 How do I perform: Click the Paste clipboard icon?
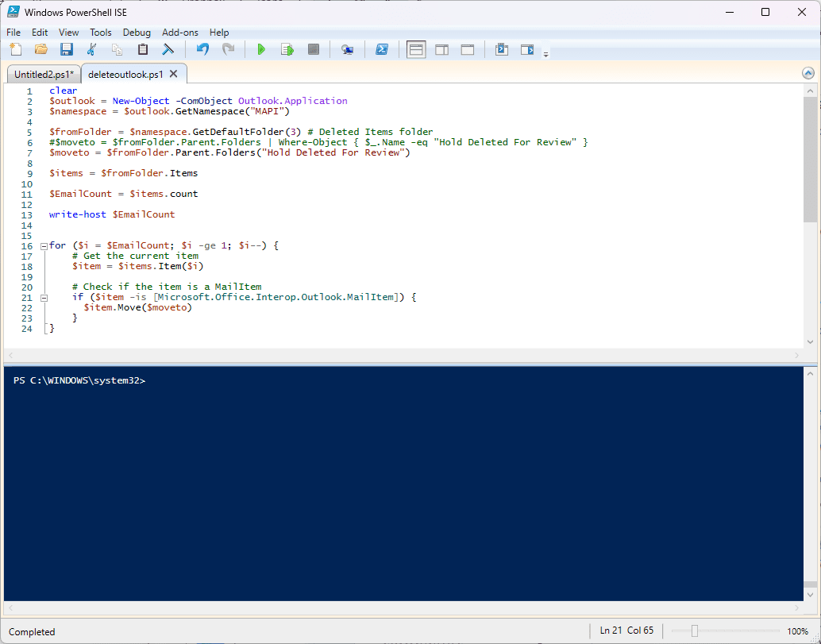(143, 49)
